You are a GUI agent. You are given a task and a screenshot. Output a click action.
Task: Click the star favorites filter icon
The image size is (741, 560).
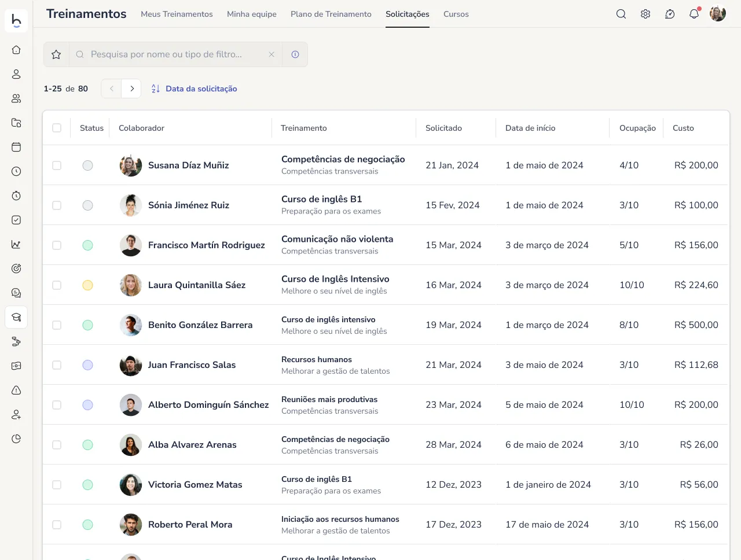pos(56,54)
